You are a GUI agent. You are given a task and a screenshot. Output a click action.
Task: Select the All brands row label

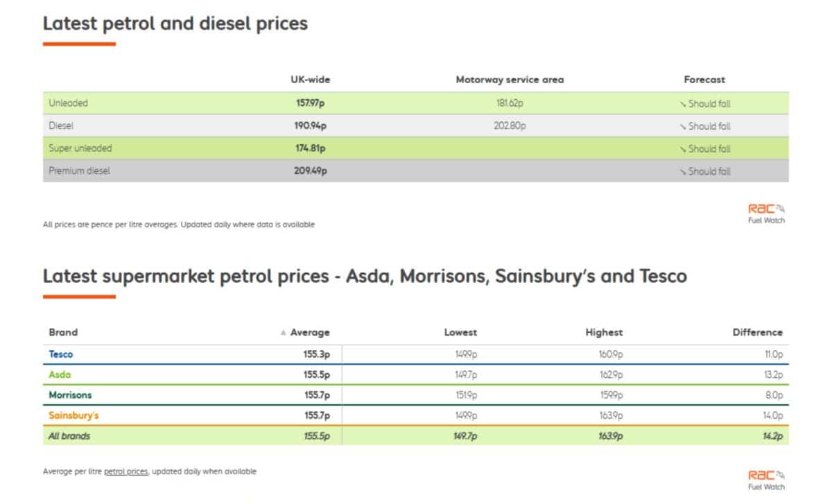[x=69, y=436]
